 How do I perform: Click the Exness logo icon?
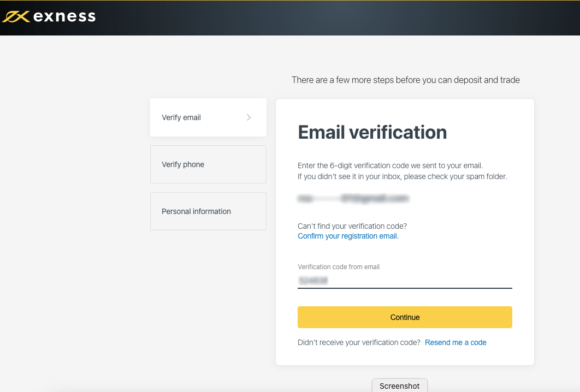coord(16,17)
